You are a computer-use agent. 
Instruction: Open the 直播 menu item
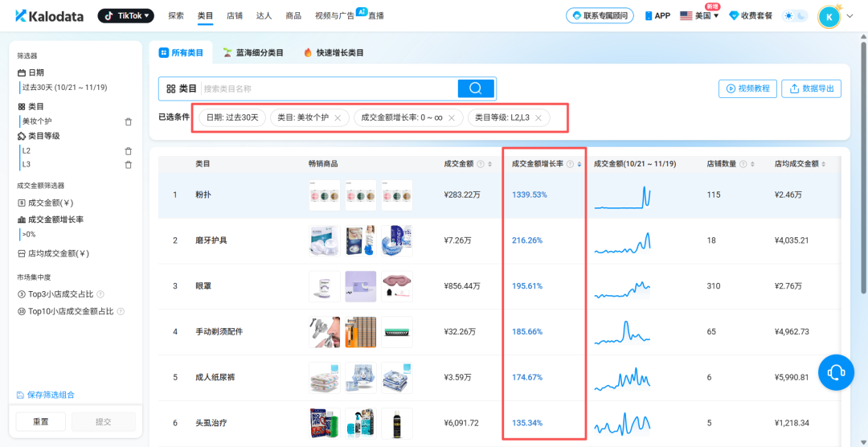click(x=376, y=16)
